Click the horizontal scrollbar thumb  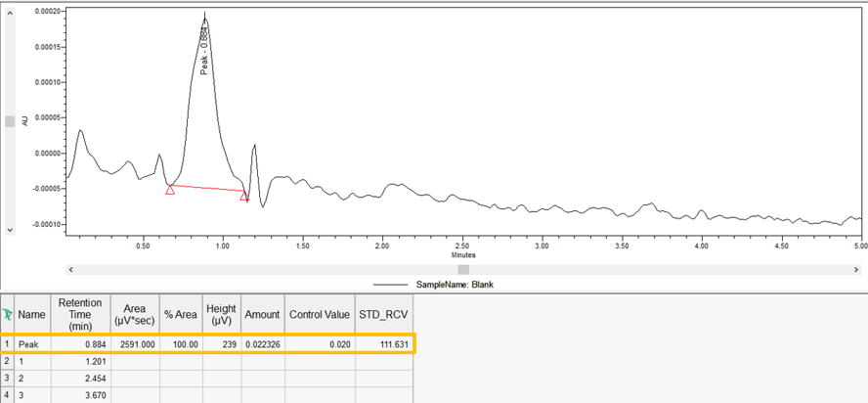click(463, 269)
